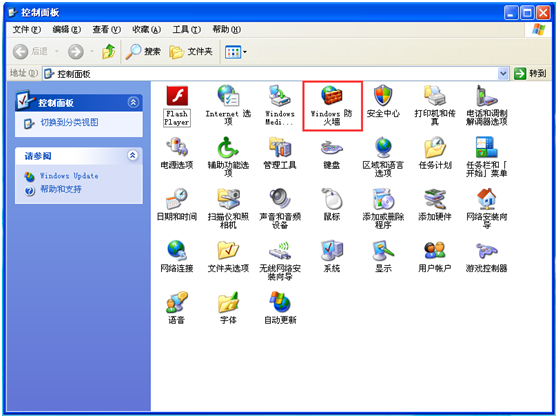Maximize the 控制面板 window
This screenshot has height=418, width=558.
pos(527,13)
